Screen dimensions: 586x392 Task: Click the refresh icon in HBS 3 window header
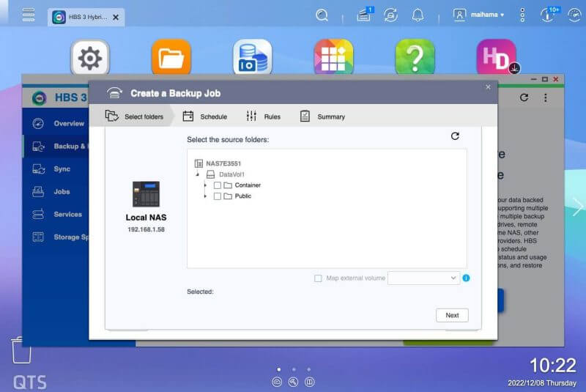(x=524, y=97)
